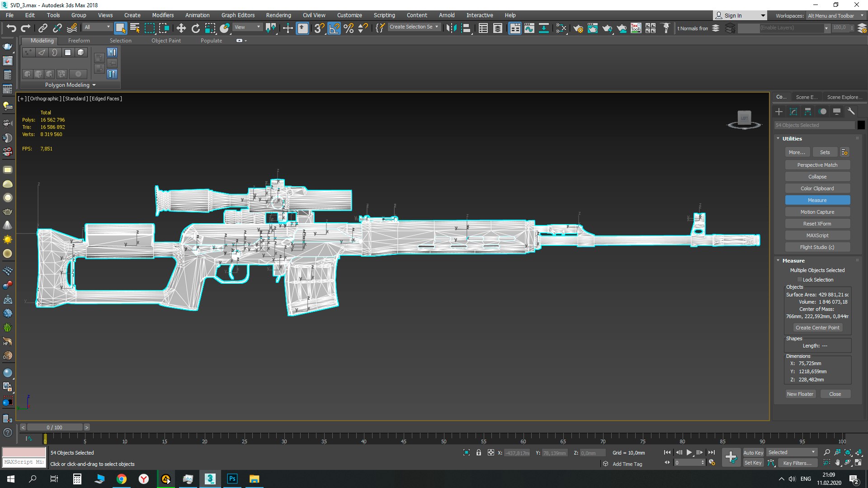Click the time slider 0 / 100

55,427
